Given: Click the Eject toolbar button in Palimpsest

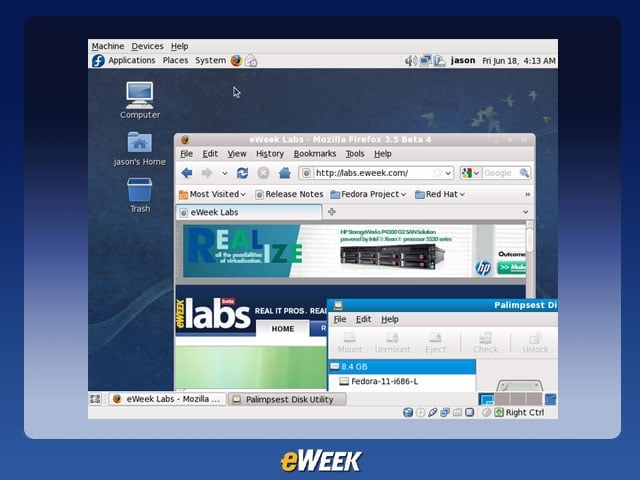Looking at the screenshot, I should pyautogui.click(x=436, y=343).
